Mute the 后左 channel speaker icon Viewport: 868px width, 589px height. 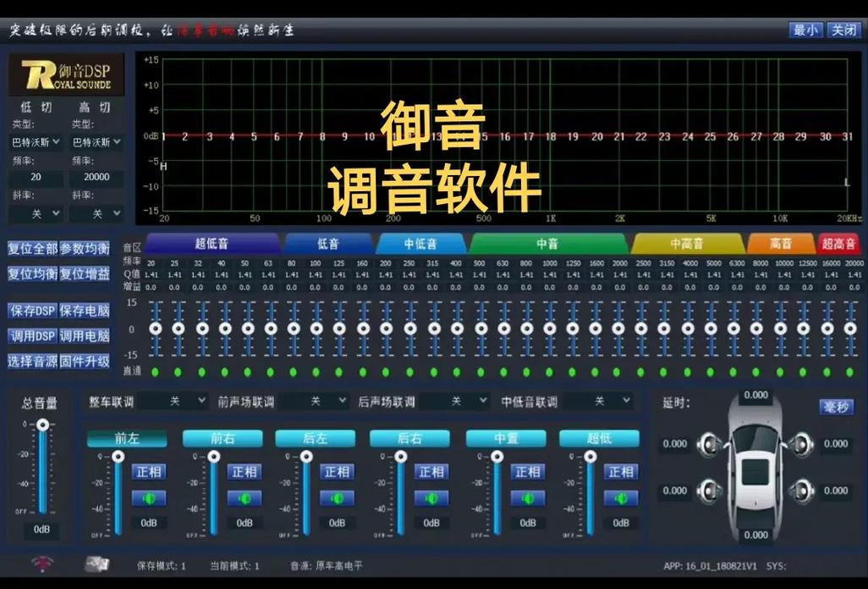(337, 498)
